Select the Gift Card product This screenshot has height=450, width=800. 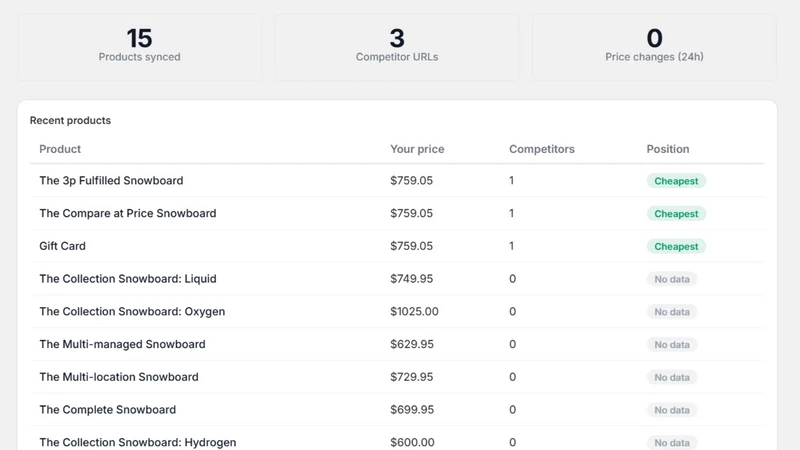tap(62, 246)
